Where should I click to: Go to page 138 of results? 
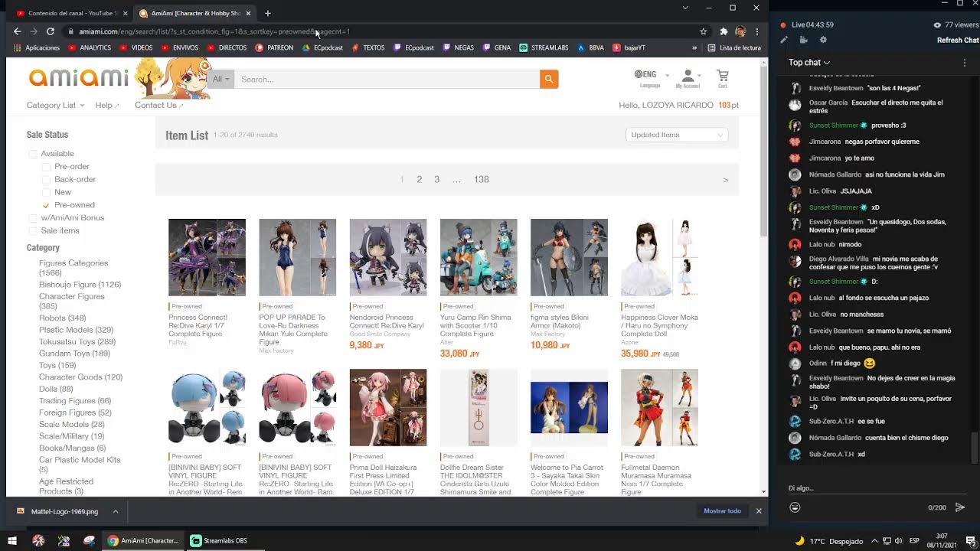click(x=481, y=179)
